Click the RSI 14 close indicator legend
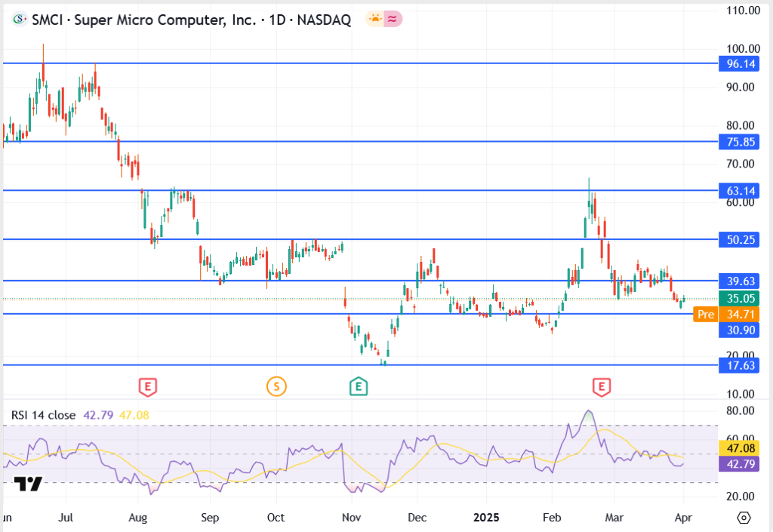This screenshot has height=532, width=773. click(x=42, y=416)
